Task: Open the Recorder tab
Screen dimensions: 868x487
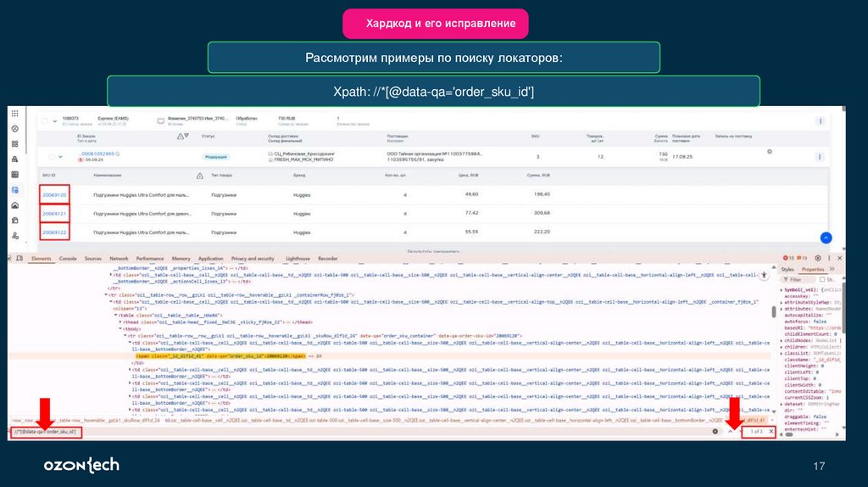Action: (328, 258)
